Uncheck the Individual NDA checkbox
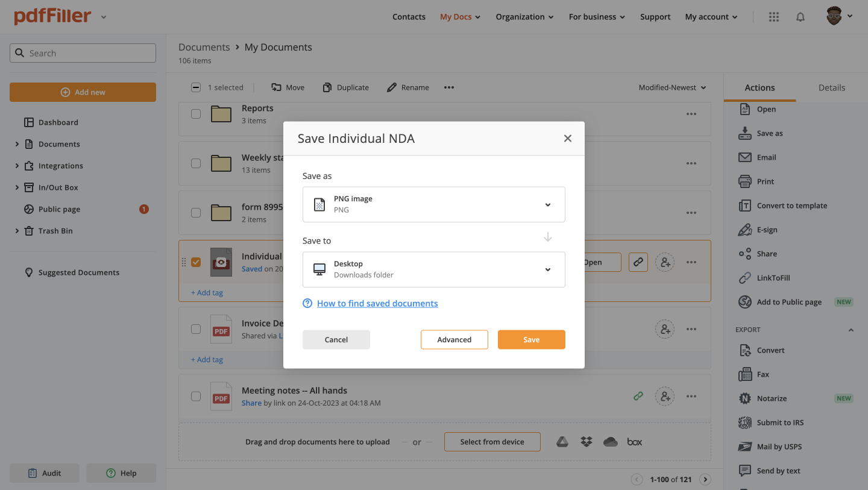The width and height of the screenshot is (868, 490). 196,262
